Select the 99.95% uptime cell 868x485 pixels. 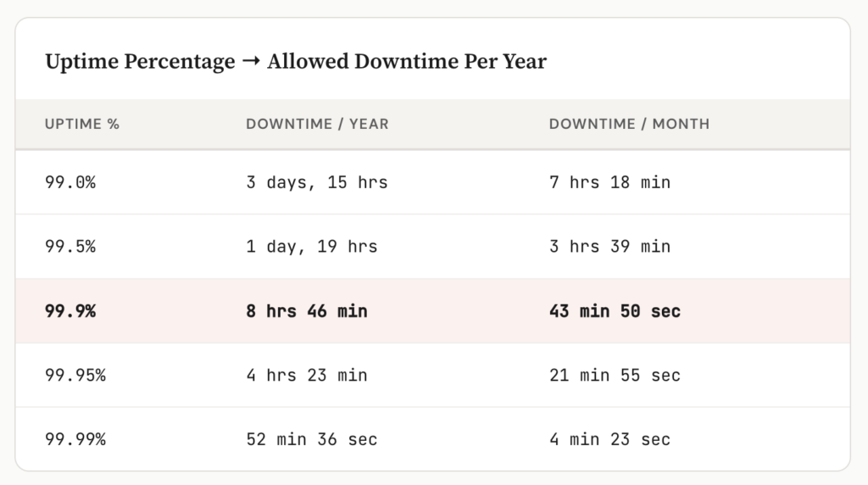(75, 376)
